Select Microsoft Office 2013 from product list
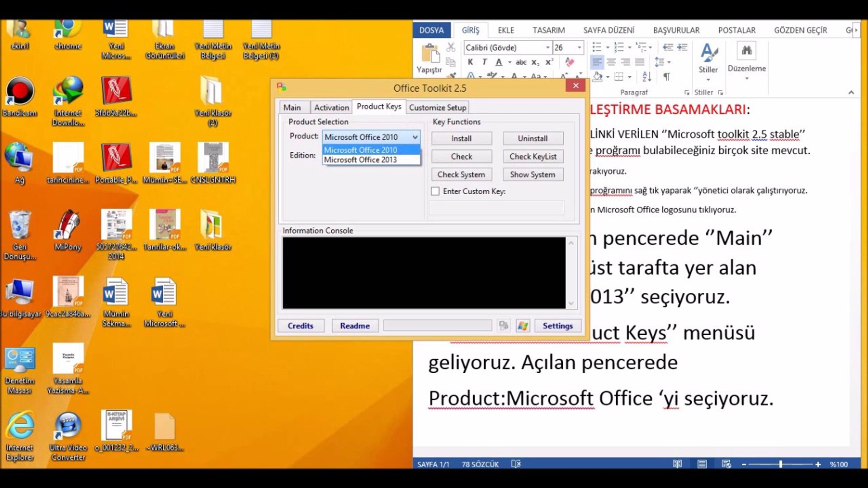868x488 pixels. (x=360, y=160)
